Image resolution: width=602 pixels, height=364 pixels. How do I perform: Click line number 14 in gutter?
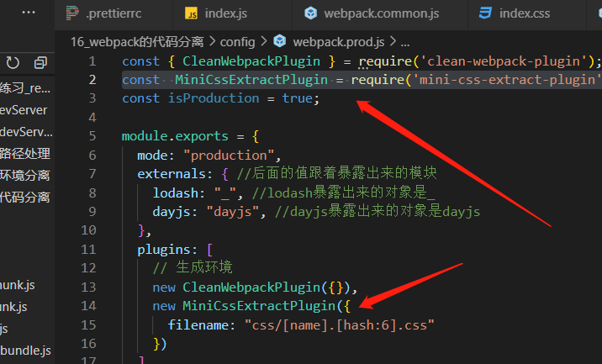click(88, 306)
